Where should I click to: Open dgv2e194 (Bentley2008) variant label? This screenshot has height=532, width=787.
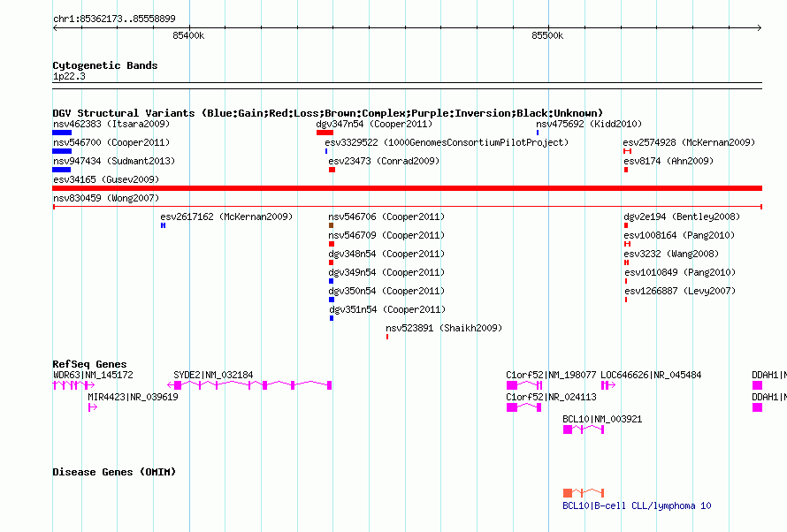682,217
